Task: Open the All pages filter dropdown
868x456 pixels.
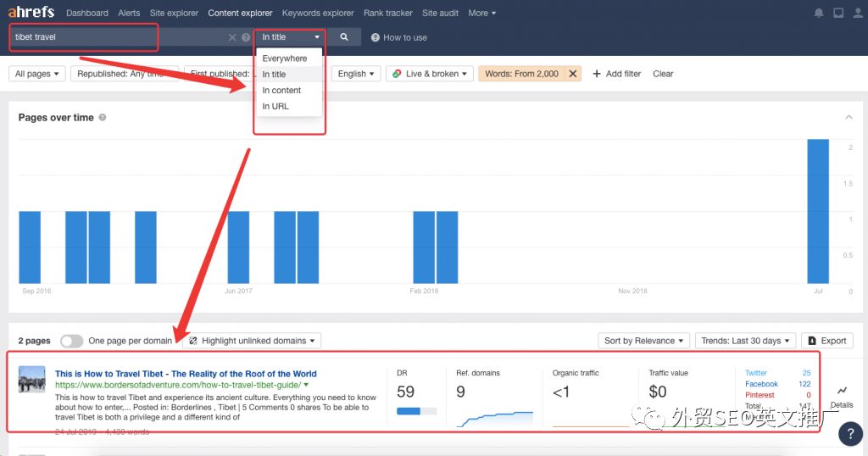Action: point(37,74)
